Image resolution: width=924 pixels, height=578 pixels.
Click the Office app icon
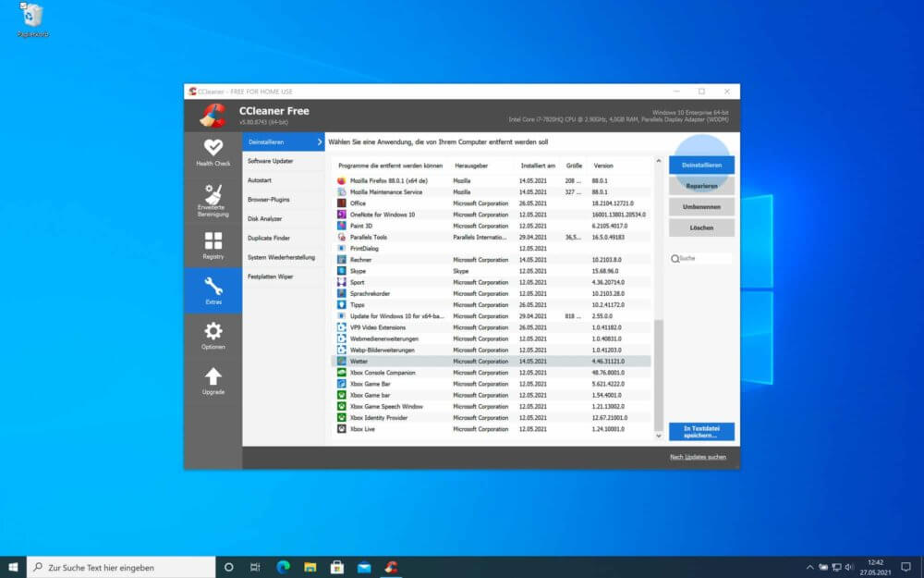[341, 203]
